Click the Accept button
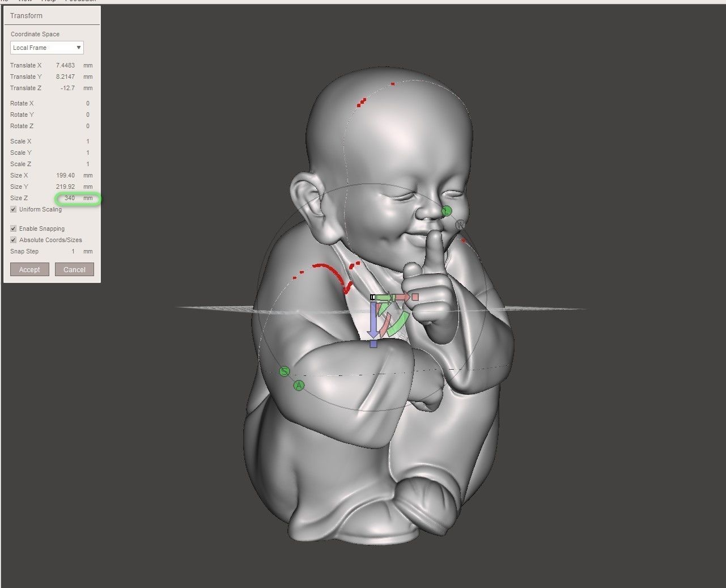726x588 pixels. click(29, 269)
